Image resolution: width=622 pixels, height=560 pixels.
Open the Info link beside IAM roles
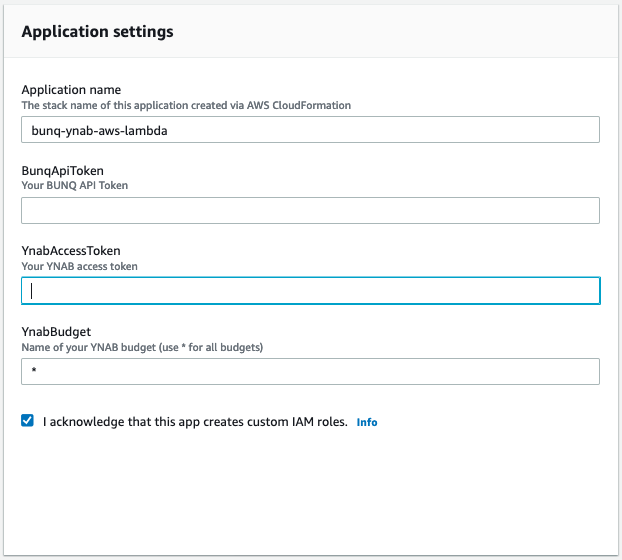point(367,422)
